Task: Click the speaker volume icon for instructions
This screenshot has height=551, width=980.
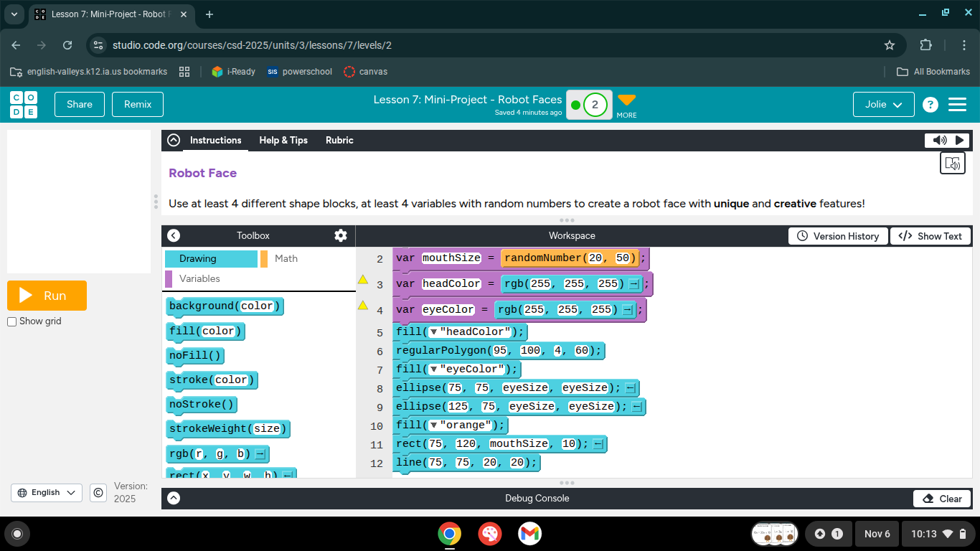Action: pyautogui.click(x=939, y=141)
